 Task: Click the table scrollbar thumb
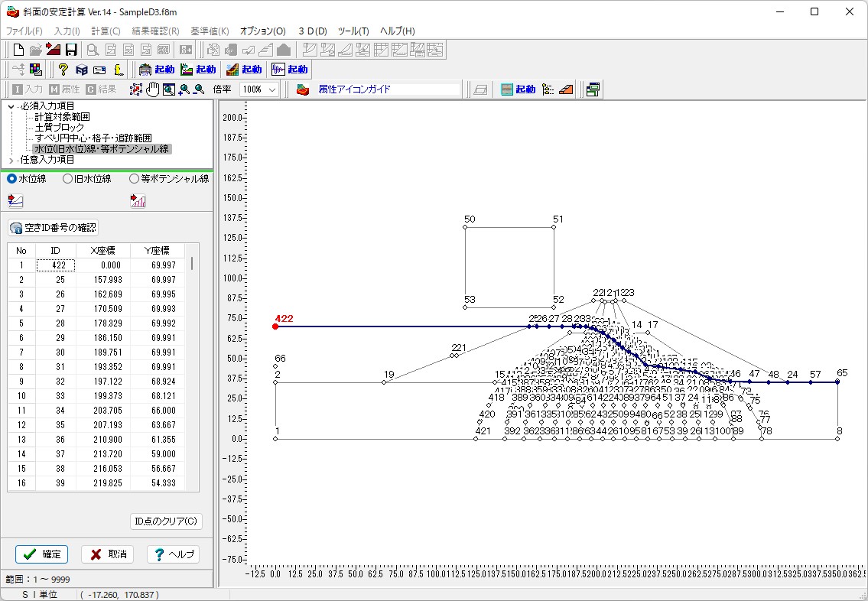coord(192,264)
